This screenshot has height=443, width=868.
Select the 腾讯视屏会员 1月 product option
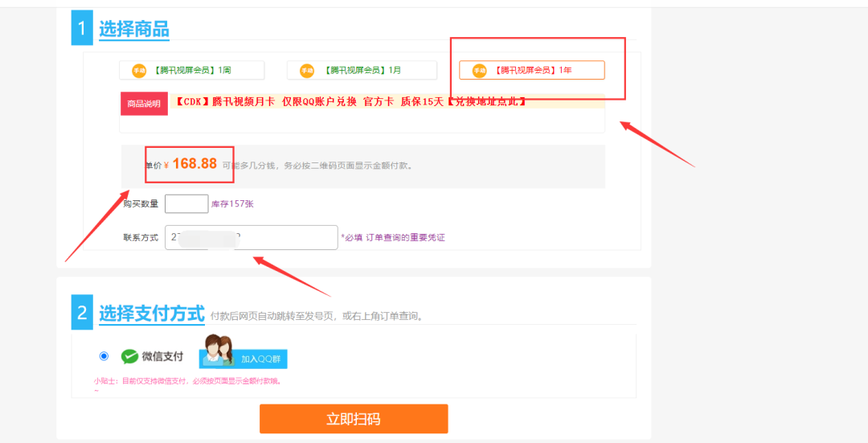coord(362,70)
